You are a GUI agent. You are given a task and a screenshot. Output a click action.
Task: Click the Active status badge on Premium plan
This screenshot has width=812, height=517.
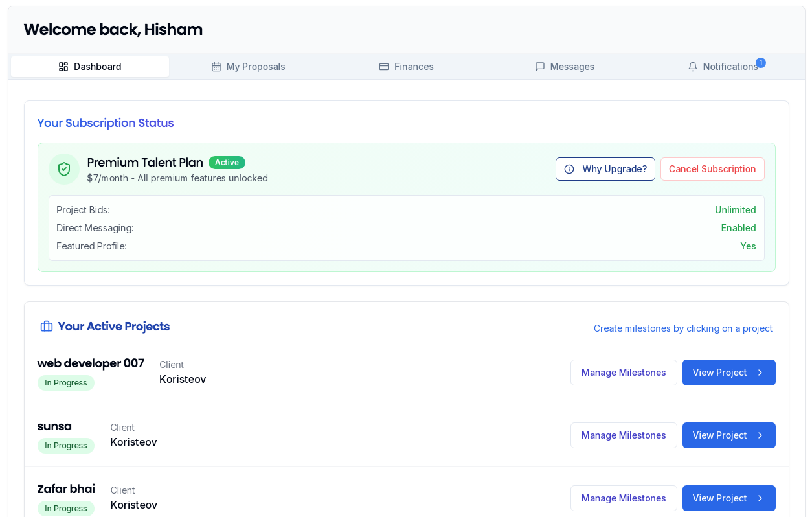coord(227,163)
